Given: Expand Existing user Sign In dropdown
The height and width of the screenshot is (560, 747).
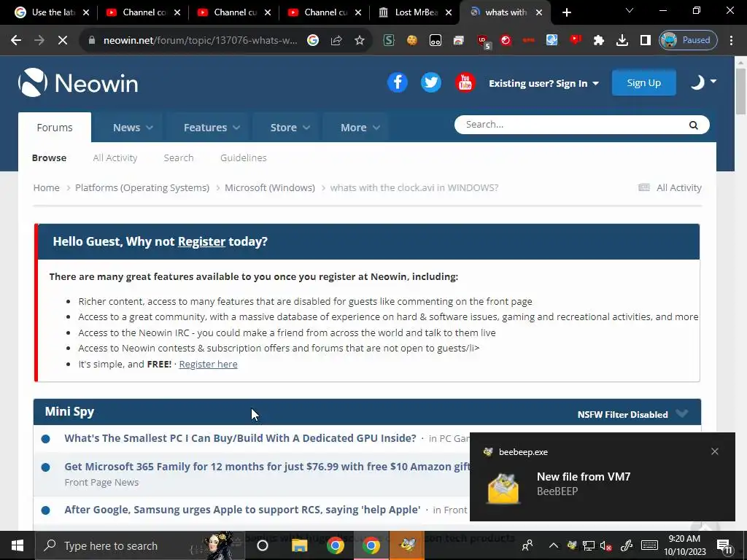Looking at the screenshot, I should click(x=543, y=83).
